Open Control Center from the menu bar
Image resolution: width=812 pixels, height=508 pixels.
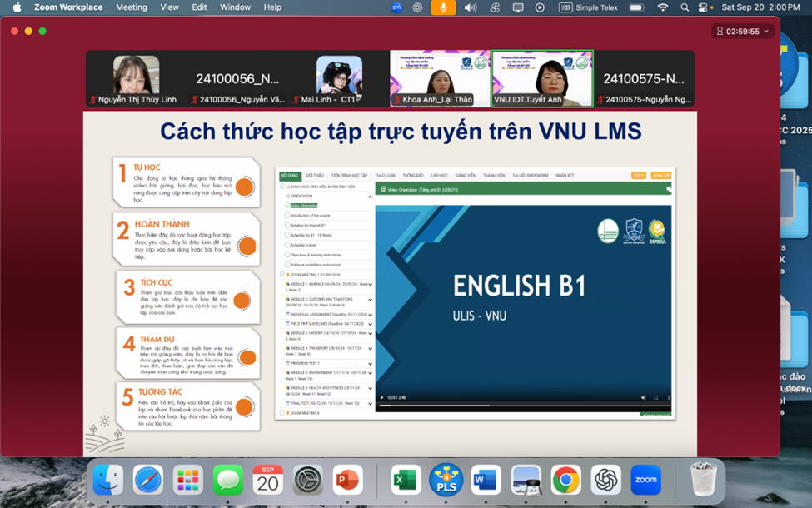pyautogui.click(x=703, y=7)
